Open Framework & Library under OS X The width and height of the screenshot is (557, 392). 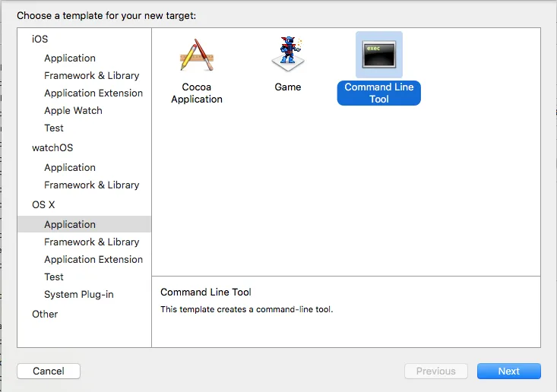92,242
